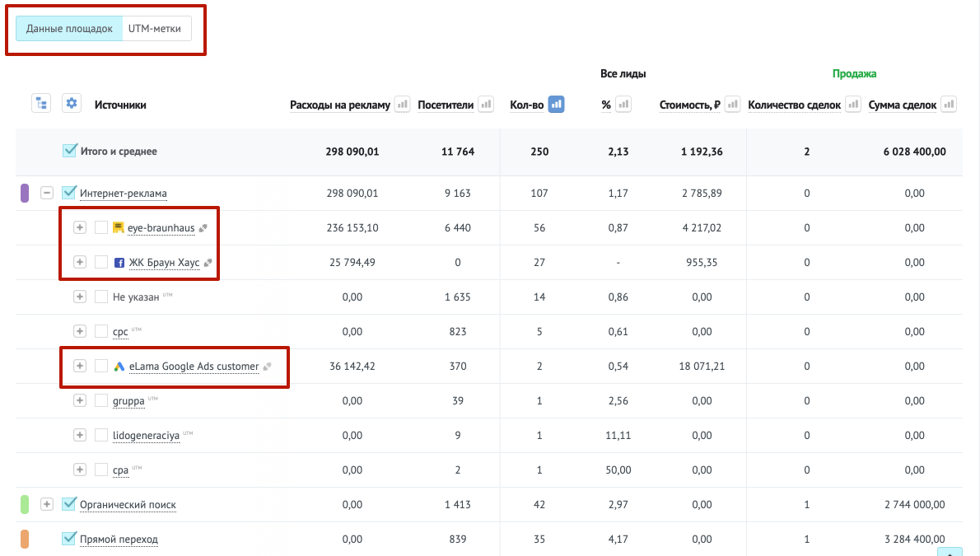Switch to UTM-метки tab

click(x=155, y=29)
